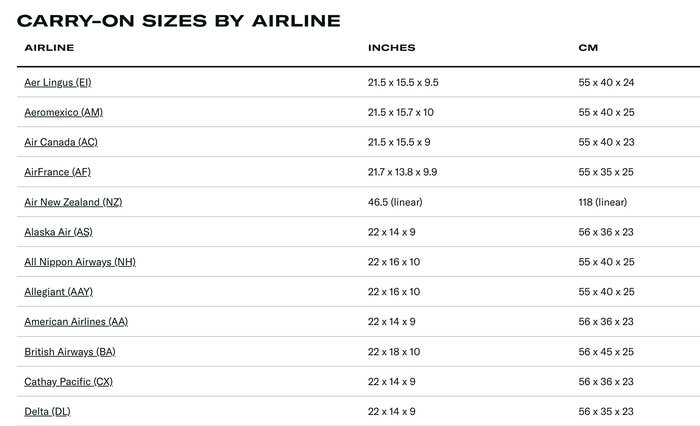Click the Carry-On Sizes by Airline heading
700x426 pixels.
(x=179, y=20)
